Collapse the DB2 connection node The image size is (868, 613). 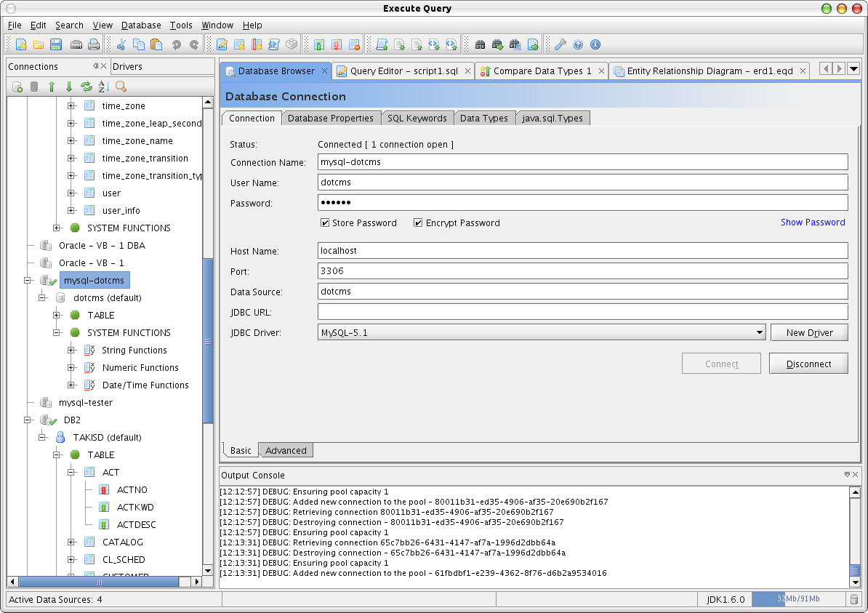(27, 420)
